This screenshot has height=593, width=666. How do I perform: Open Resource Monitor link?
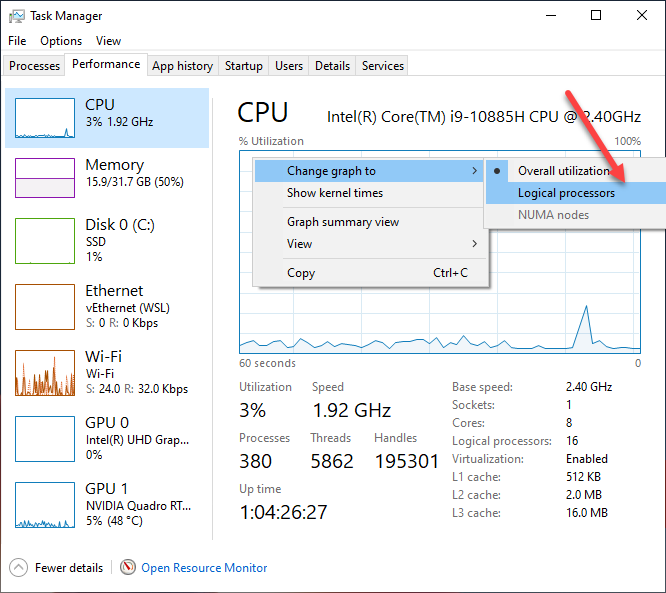[204, 568]
